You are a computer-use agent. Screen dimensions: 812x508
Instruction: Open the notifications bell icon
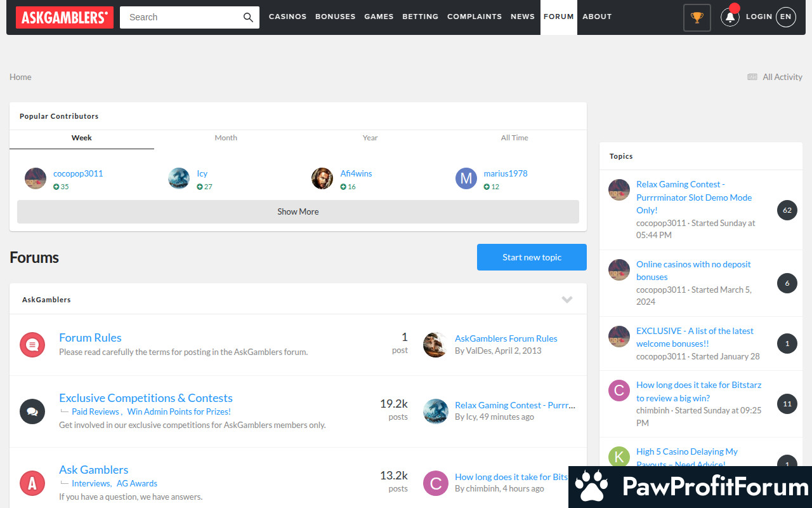(730, 17)
